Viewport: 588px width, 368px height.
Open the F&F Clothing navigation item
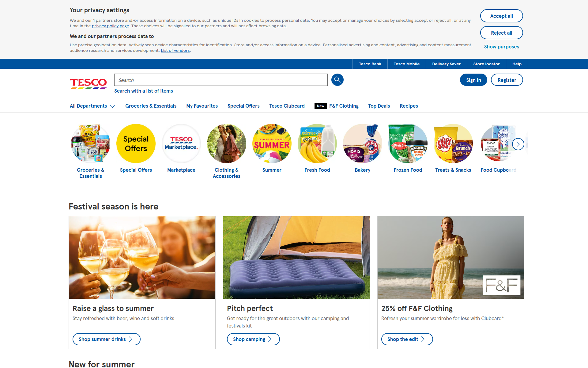click(344, 106)
